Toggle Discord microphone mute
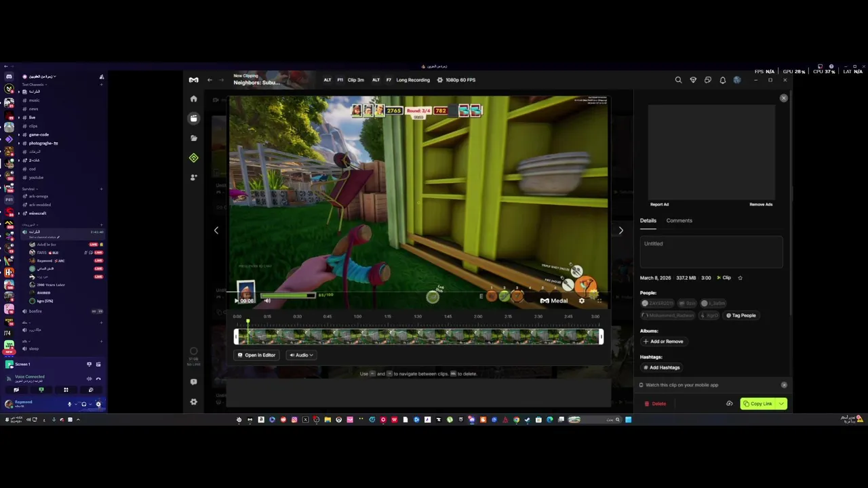 (x=69, y=404)
